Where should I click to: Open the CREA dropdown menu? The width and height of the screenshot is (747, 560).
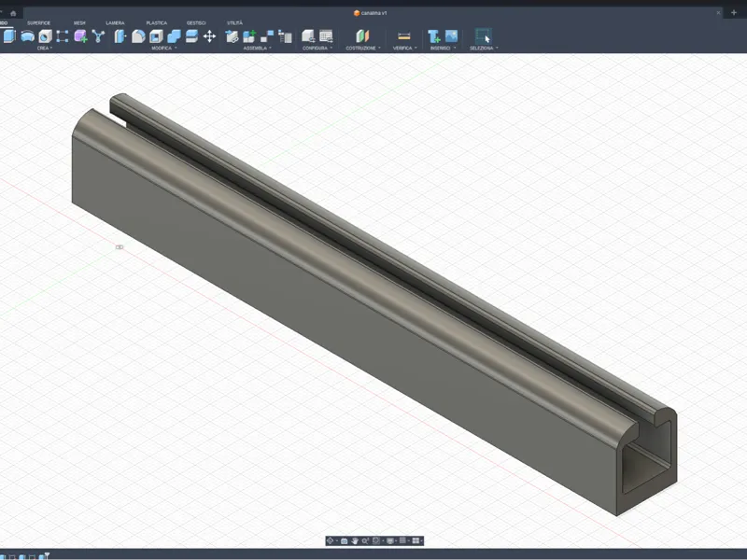click(44, 49)
